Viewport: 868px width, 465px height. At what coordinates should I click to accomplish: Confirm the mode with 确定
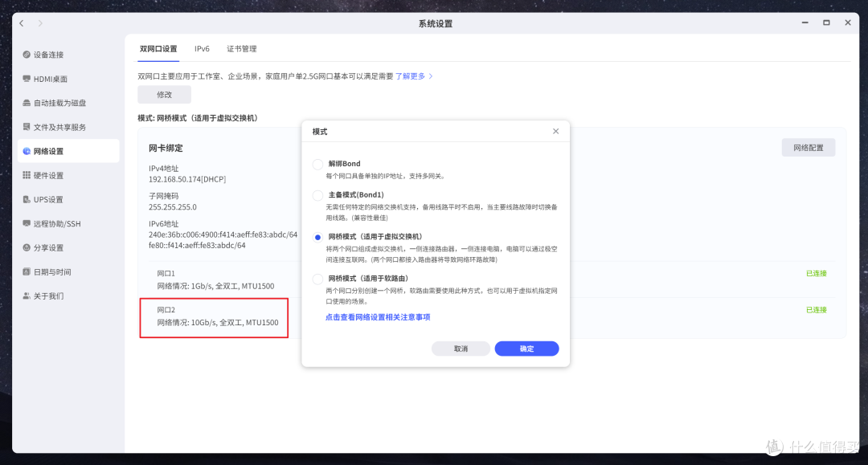click(x=526, y=349)
